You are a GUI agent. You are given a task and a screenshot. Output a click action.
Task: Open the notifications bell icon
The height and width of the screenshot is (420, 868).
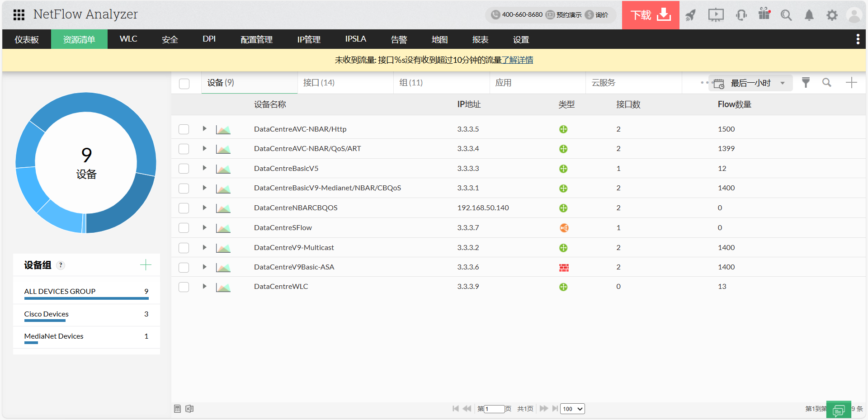tap(809, 15)
